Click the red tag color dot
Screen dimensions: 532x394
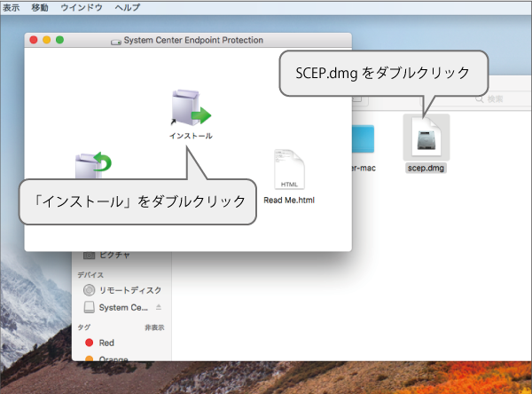pyautogui.click(x=90, y=343)
